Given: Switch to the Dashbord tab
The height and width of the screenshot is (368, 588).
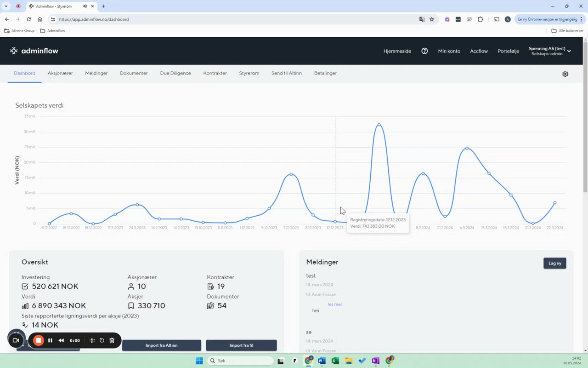Looking at the screenshot, I should pyautogui.click(x=24, y=73).
